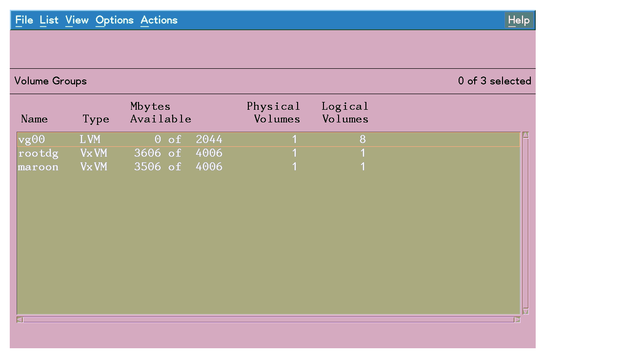Click the Logical Volumes column header
The width and height of the screenshot is (644, 358).
(x=345, y=113)
